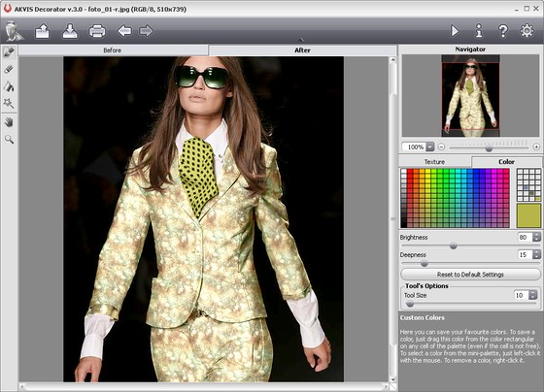
Task: Select the eraser tool
Action: click(9, 69)
